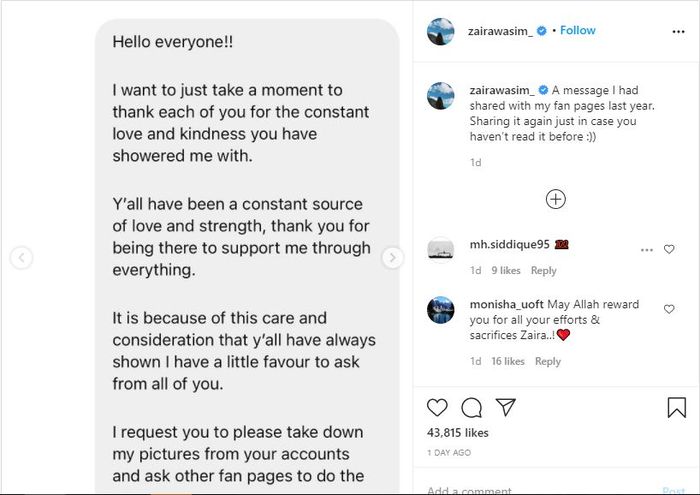Image resolution: width=700 pixels, height=495 pixels.
Task: Open comments using the speech bubble icon
Action: pyautogui.click(x=472, y=407)
